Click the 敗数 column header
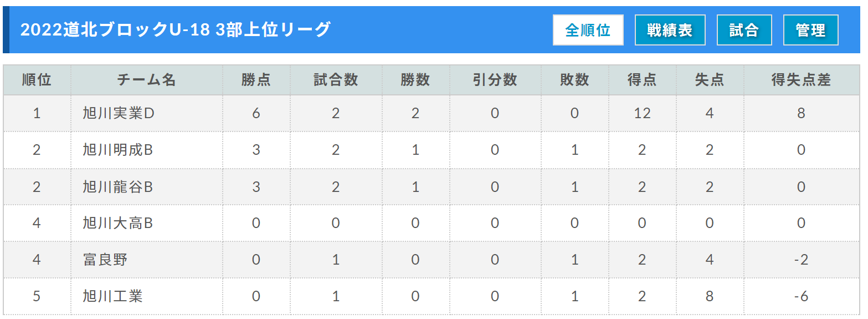 (574, 80)
